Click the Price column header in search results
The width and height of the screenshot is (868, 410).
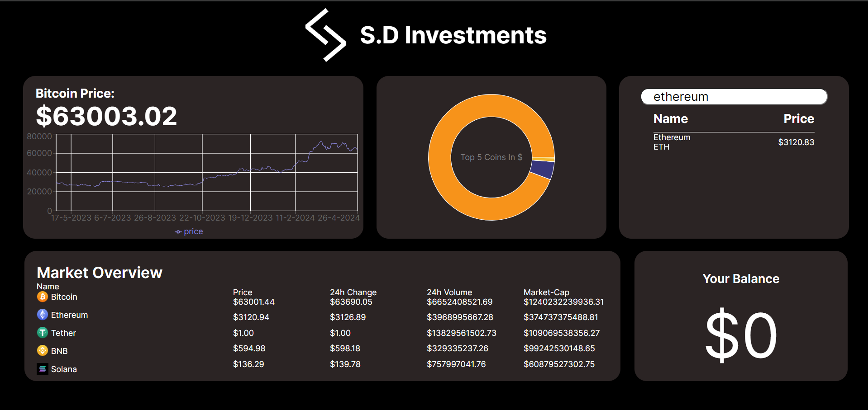798,119
